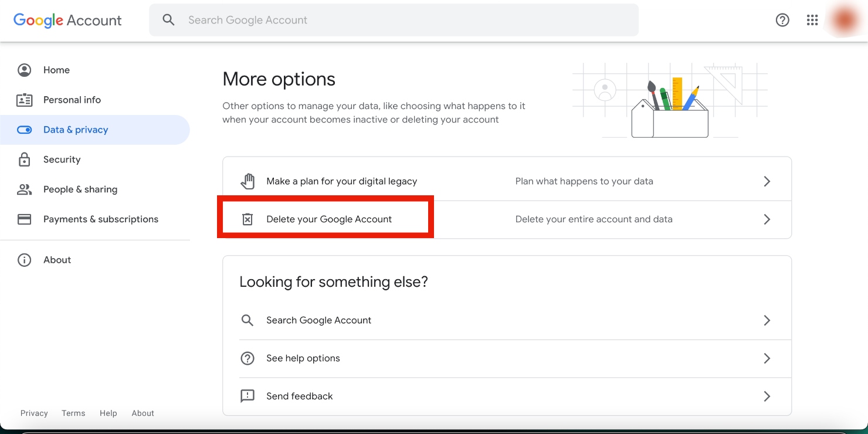Viewport: 868px width, 434px height.
Task: Click 'Looking for something else?' heading
Action: (x=334, y=282)
